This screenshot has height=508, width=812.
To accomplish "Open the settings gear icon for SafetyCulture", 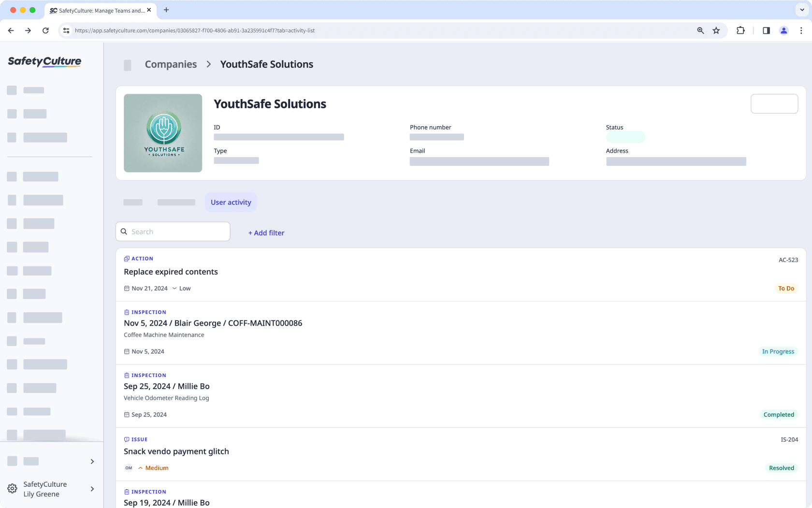I will coord(12,489).
